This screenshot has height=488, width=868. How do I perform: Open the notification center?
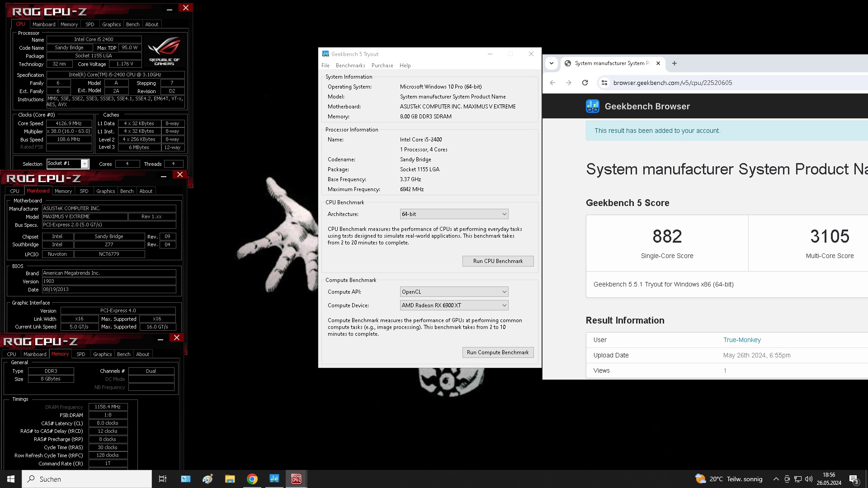(x=854, y=479)
